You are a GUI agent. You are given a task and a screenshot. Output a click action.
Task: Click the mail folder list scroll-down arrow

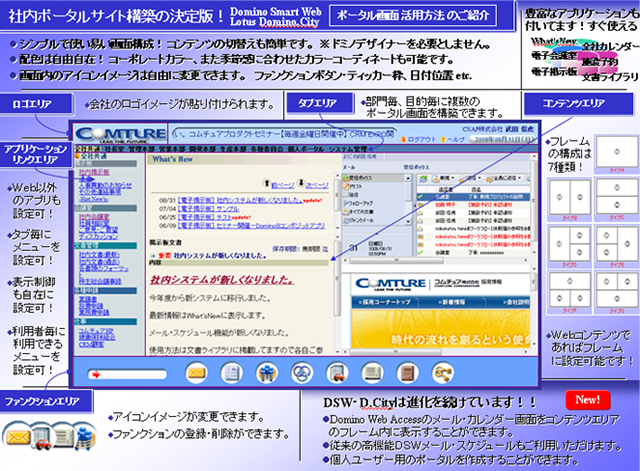(x=408, y=221)
